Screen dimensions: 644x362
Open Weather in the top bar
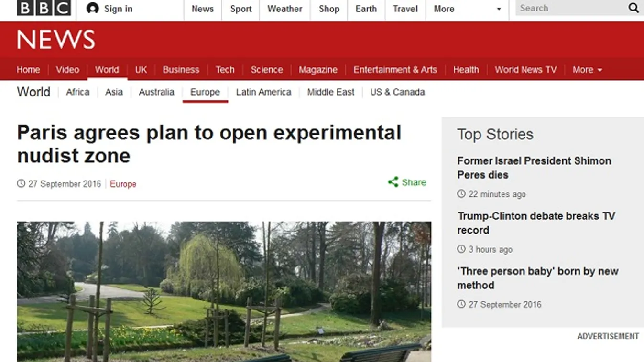pyautogui.click(x=284, y=9)
